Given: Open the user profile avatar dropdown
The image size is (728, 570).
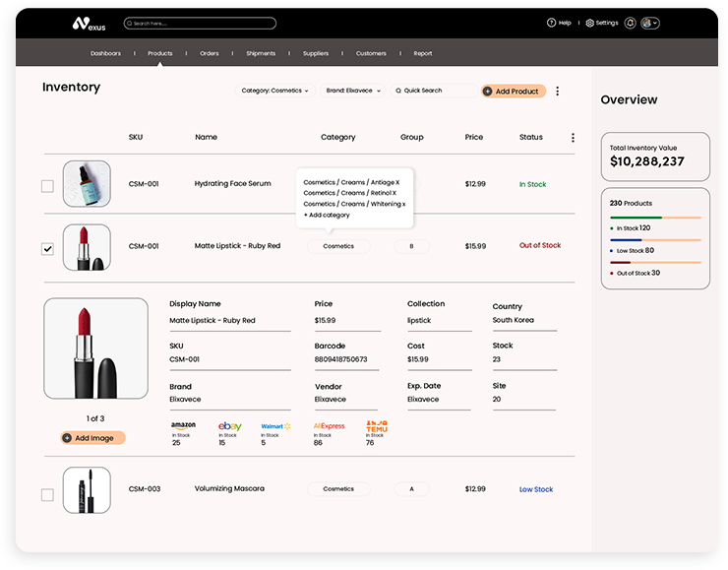Looking at the screenshot, I should [649, 23].
